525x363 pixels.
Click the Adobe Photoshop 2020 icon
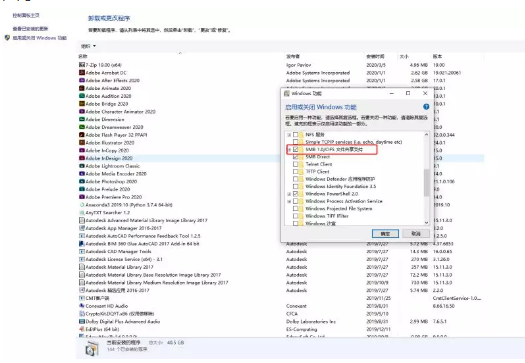[x=82, y=181]
